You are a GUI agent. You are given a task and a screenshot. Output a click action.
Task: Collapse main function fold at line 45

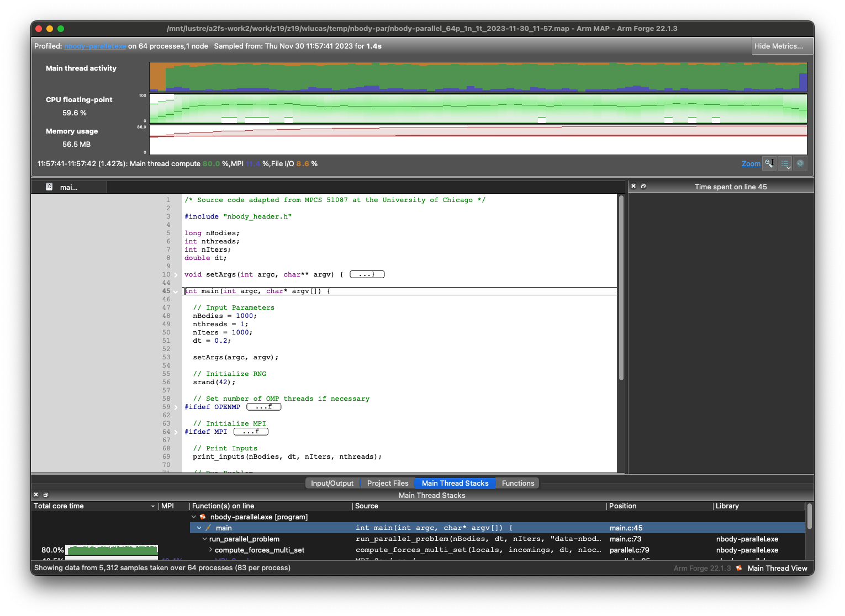pyautogui.click(x=176, y=291)
